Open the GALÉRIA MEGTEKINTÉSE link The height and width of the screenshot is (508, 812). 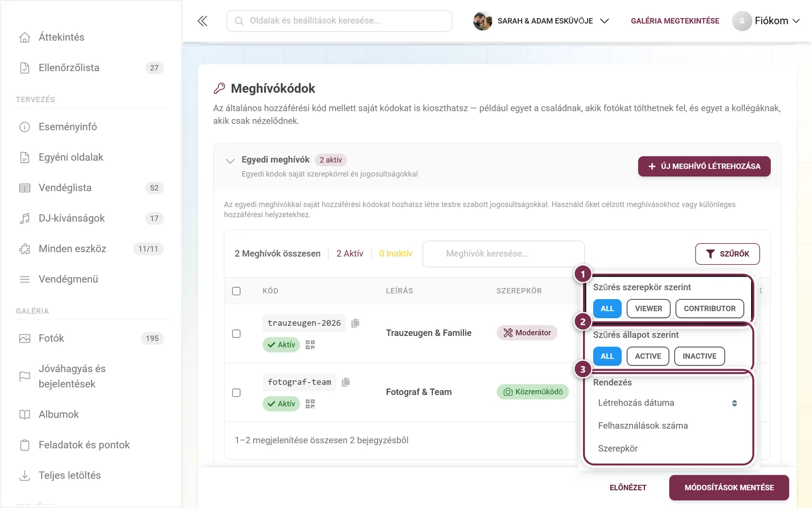point(675,21)
